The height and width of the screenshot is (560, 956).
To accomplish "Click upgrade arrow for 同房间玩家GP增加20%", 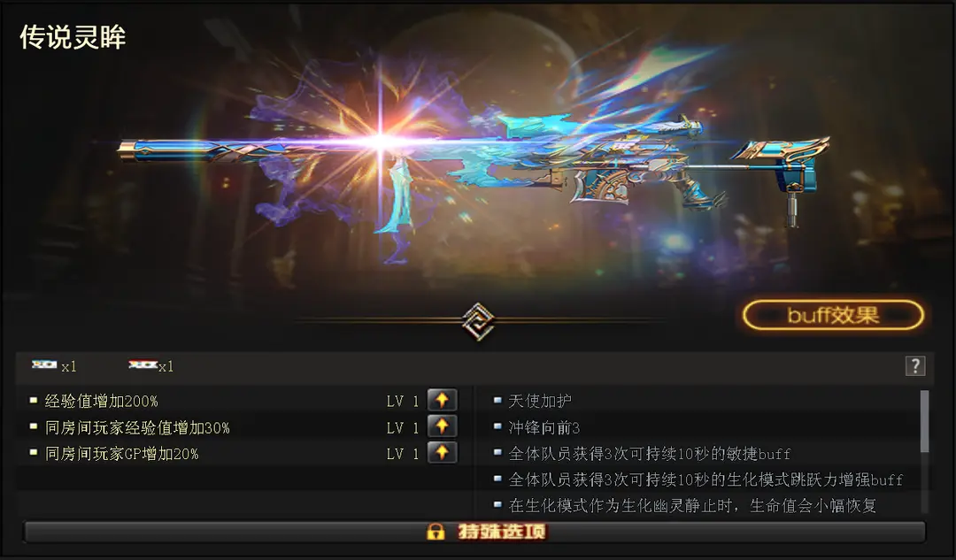I will tap(442, 453).
